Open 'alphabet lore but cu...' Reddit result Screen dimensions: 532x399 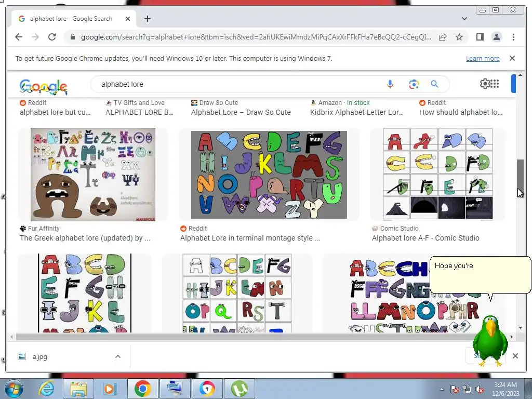click(x=55, y=112)
